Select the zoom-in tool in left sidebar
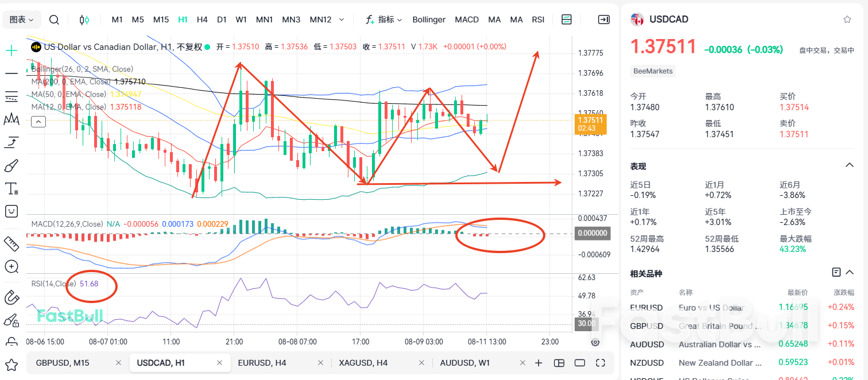This screenshot has height=380, width=868. [x=11, y=266]
